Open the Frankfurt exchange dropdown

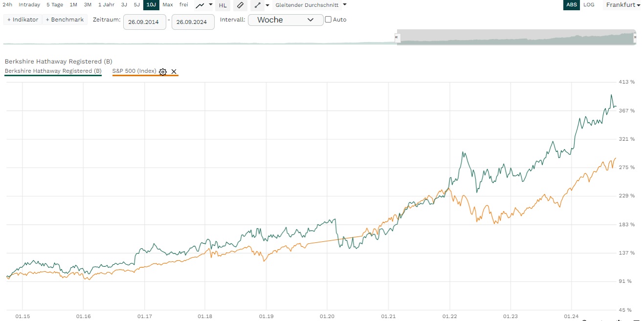tap(623, 5)
